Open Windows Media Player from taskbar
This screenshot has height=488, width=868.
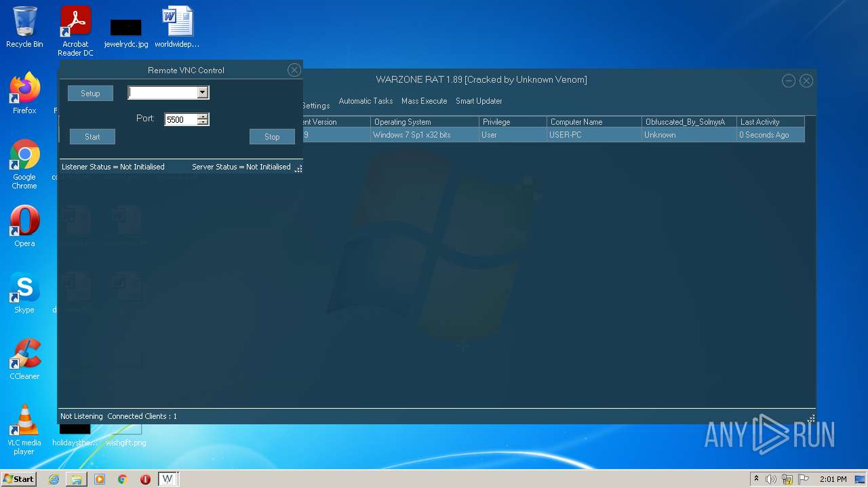pos(100,479)
